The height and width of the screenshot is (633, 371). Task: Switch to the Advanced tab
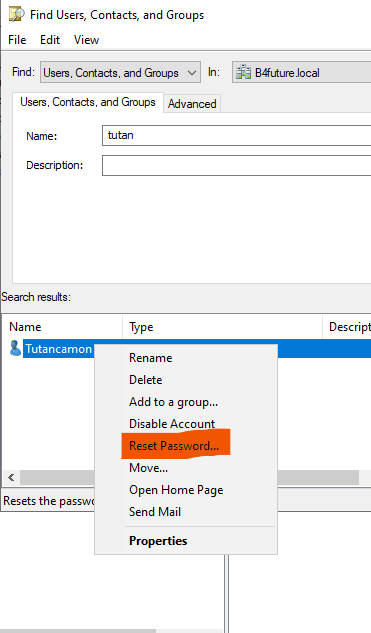click(x=192, y=104)
